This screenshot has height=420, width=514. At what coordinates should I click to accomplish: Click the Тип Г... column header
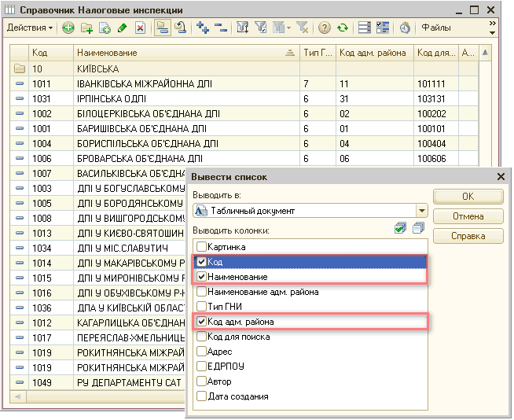click(318, 53)
